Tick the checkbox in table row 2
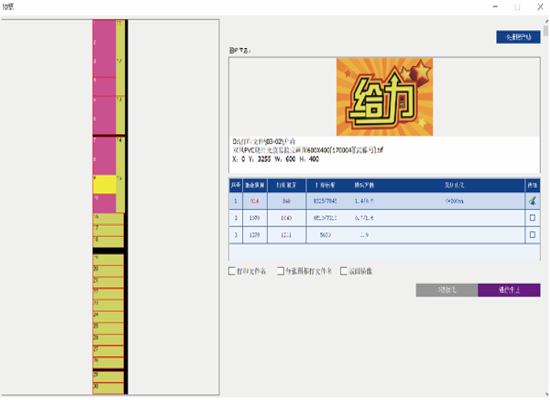 tap(532, 218)
